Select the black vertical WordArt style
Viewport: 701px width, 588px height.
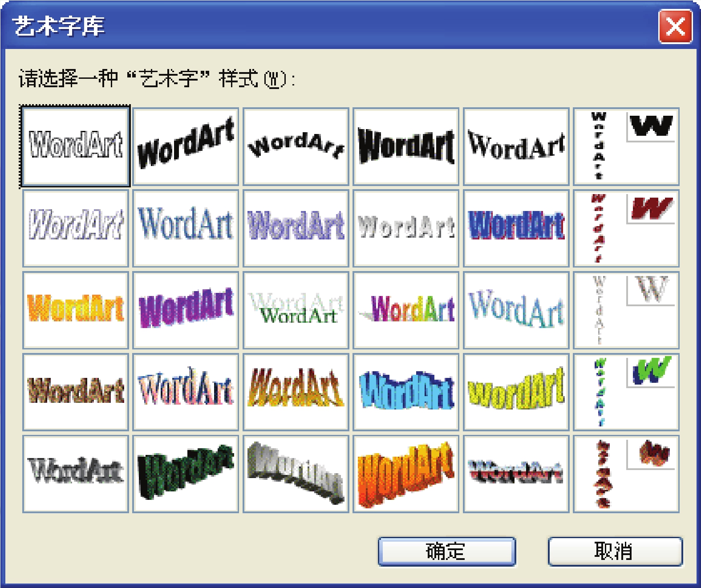coord(626,146)
